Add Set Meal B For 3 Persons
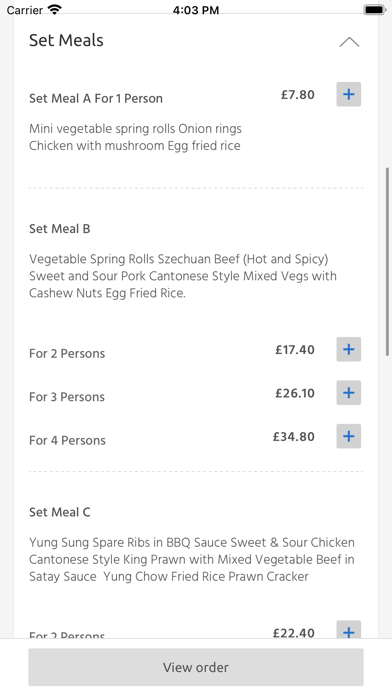 pyautogui.click(x=348, y=393)
